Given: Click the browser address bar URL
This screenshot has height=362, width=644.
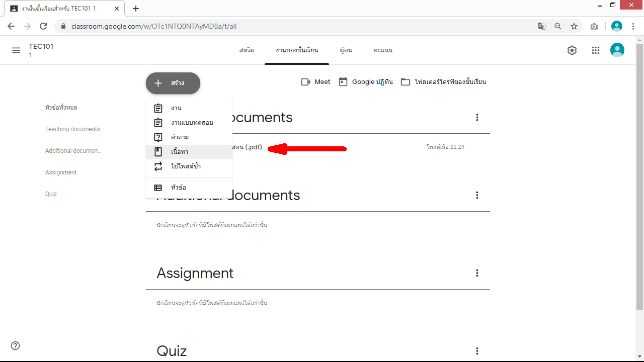Looking at the screenshot, I should pos(153,26).
